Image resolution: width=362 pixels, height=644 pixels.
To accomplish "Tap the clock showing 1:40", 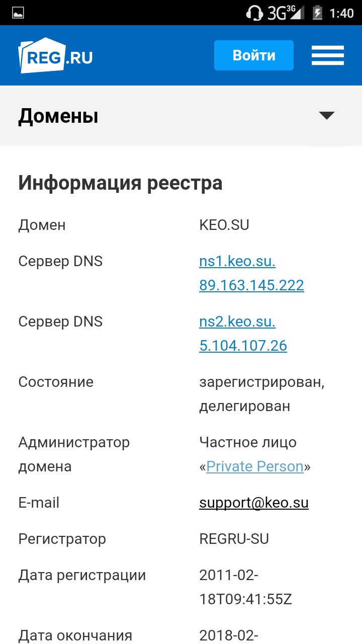I will click(342, 13).
